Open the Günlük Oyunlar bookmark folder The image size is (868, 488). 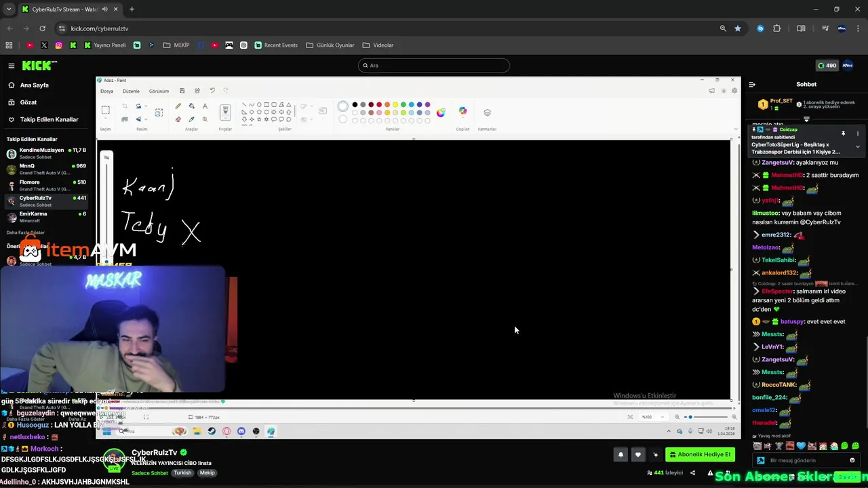tap(330, 45)
